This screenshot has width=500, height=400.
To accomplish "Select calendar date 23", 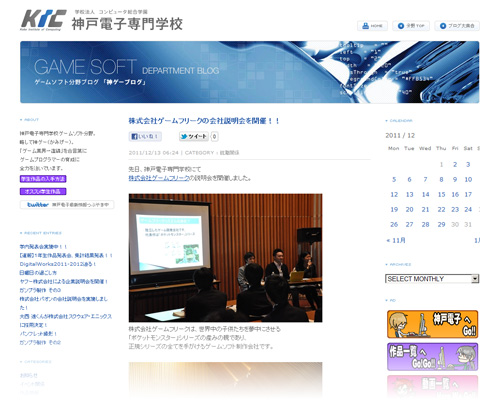I will tap(455, 209).
